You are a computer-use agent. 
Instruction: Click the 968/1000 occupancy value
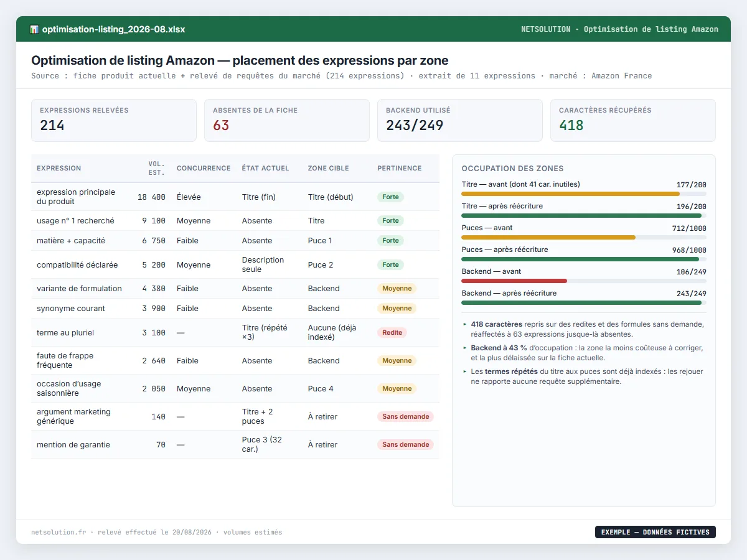coord(689,250)
